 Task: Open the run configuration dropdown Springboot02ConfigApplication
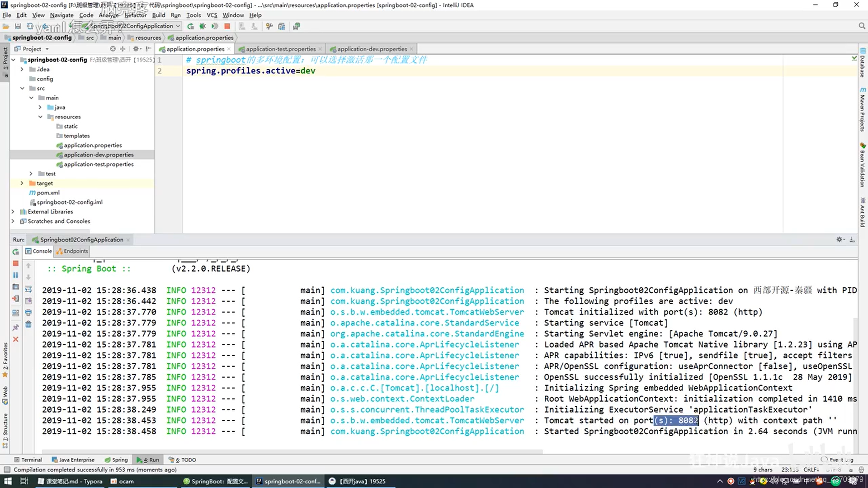(x=131, y=26)
